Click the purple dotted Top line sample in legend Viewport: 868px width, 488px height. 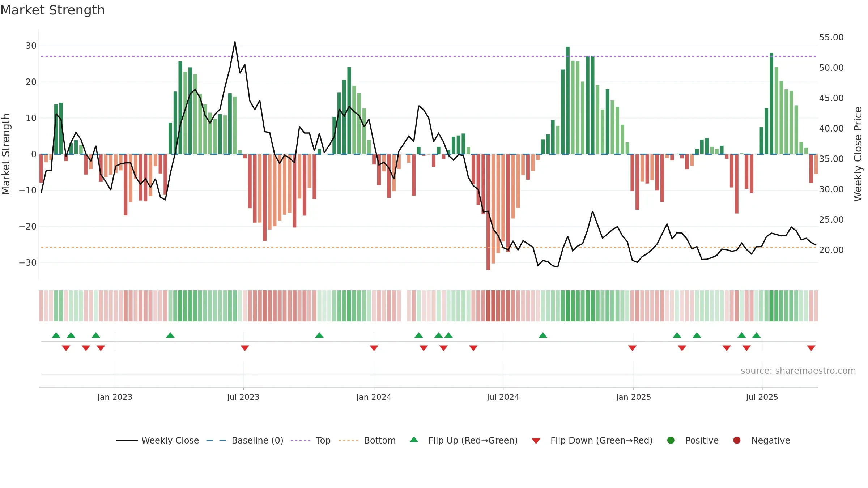click(x=301, y=440)
